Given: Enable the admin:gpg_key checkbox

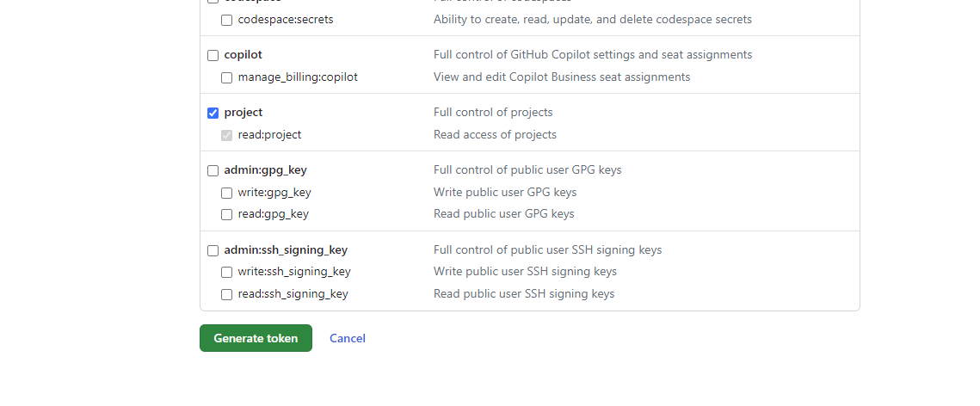Looking at the screenshot, I should (x=213, y=170).
